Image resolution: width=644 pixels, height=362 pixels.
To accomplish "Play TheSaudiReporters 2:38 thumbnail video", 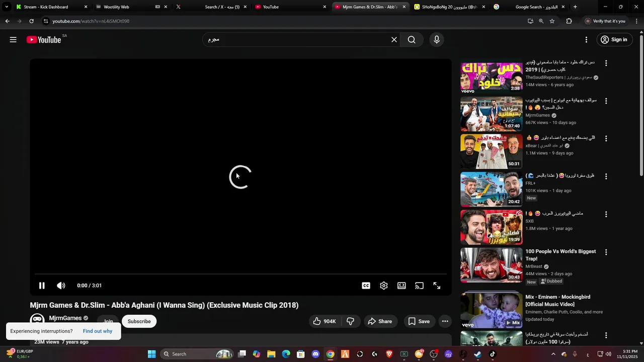I will [492, 76].
